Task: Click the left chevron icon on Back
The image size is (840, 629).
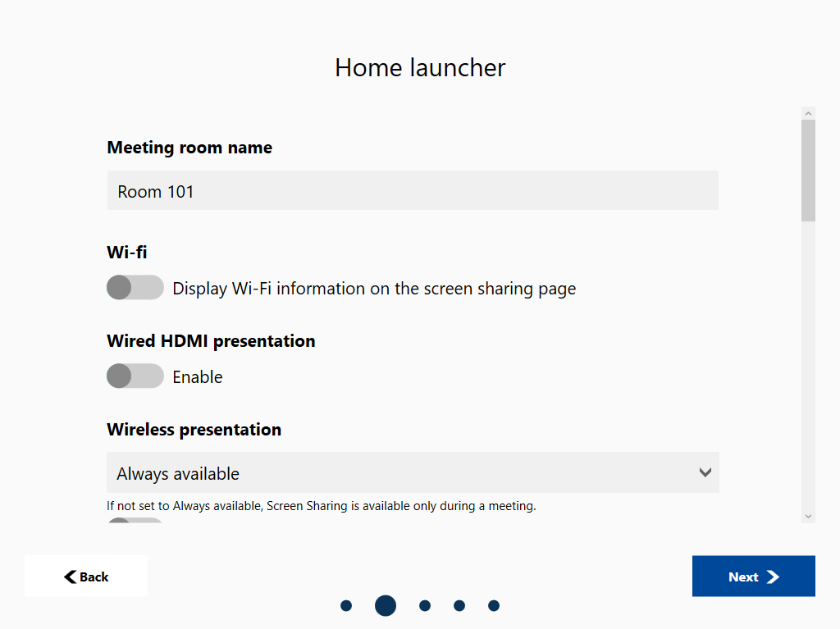Action: 71,577
